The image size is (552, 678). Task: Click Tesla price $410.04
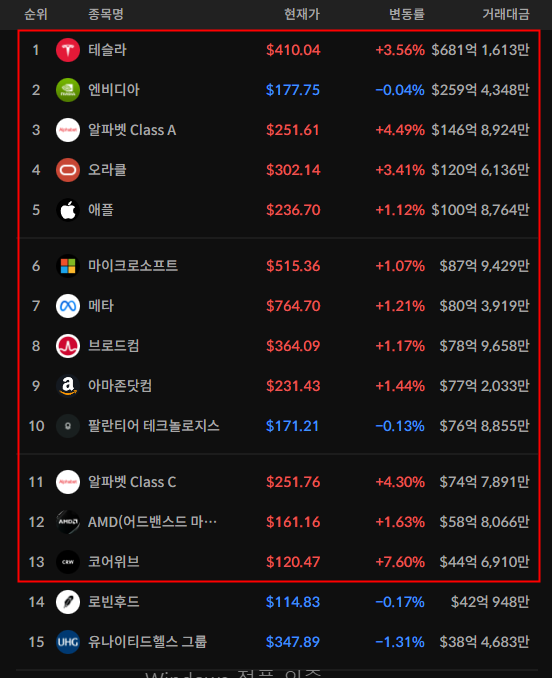point(293,50)
